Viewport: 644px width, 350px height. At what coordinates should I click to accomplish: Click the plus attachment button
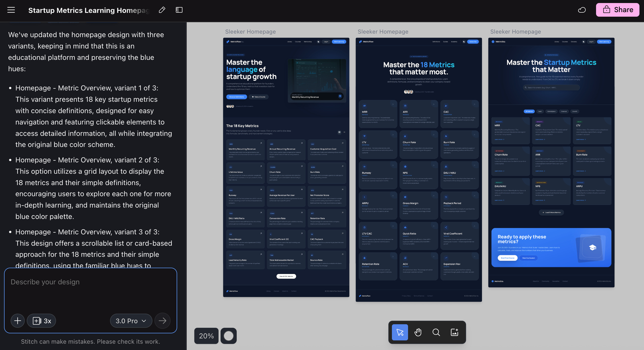click(18, 321)
